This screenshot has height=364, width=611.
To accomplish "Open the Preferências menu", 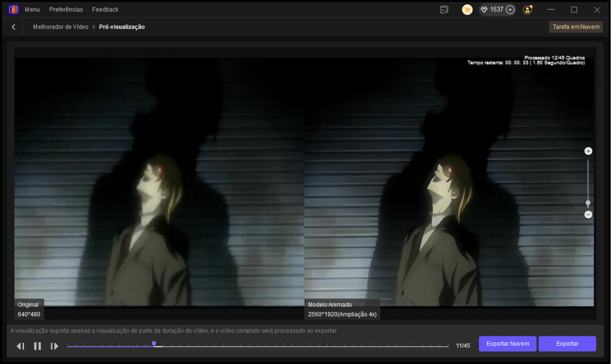I will (66, 10).
